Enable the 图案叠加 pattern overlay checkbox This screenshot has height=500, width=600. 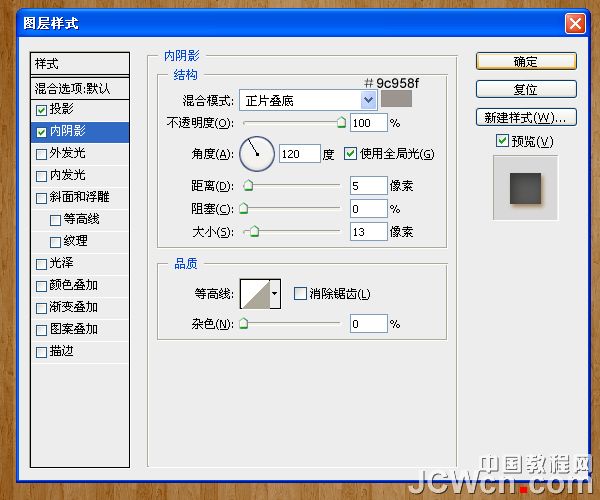(x=41, y=330)
